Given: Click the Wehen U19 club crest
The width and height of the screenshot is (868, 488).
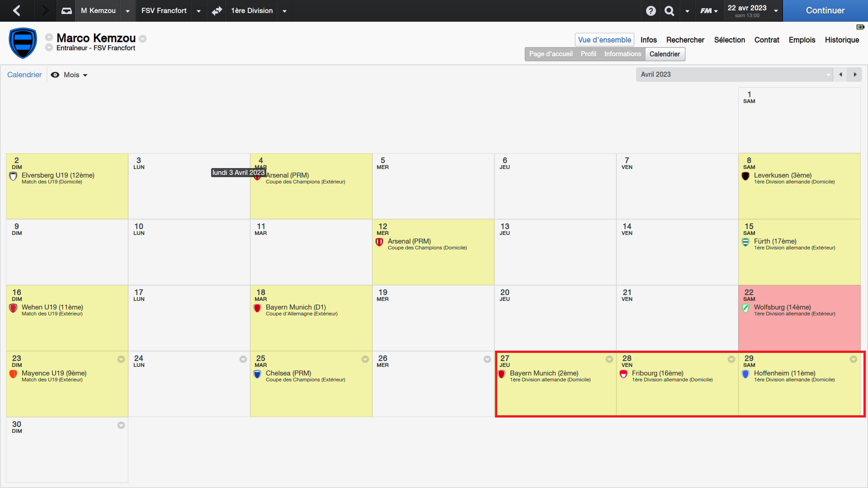Looking at the screenshot, I should click(14, 308).
